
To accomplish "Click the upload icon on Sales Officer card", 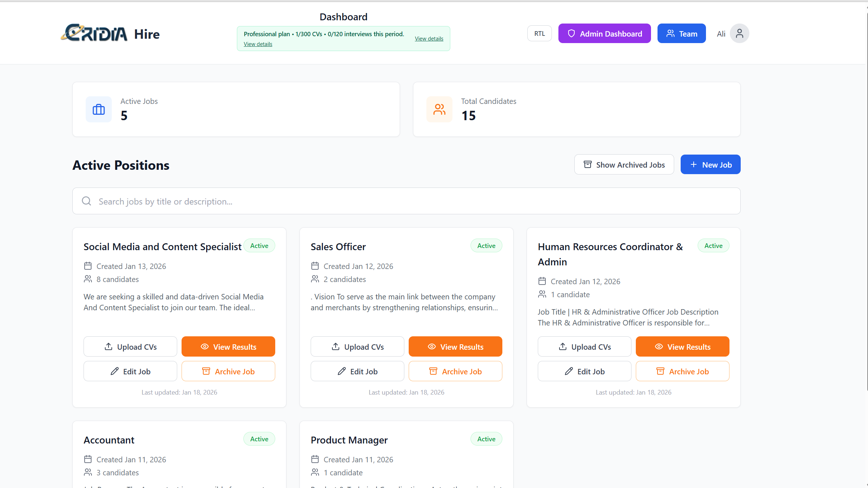I will [336, 346].
